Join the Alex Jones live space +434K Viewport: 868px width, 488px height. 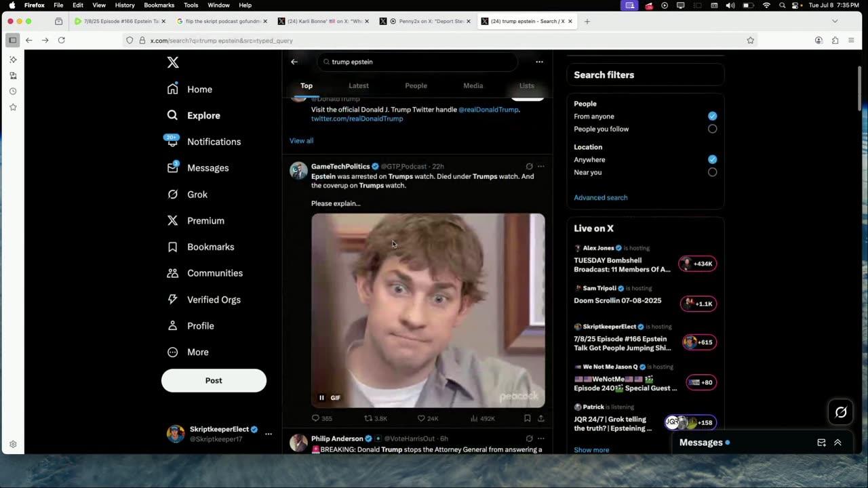click(698, 264)
